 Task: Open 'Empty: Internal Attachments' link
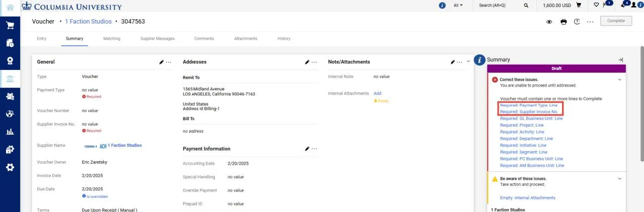[528, 198]
